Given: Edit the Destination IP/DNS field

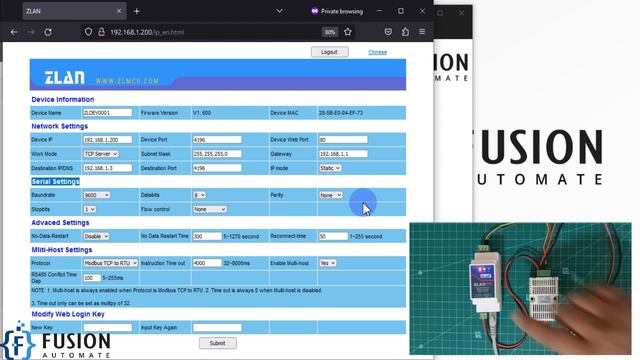Looking at the screenshot, I should (107, 168).
